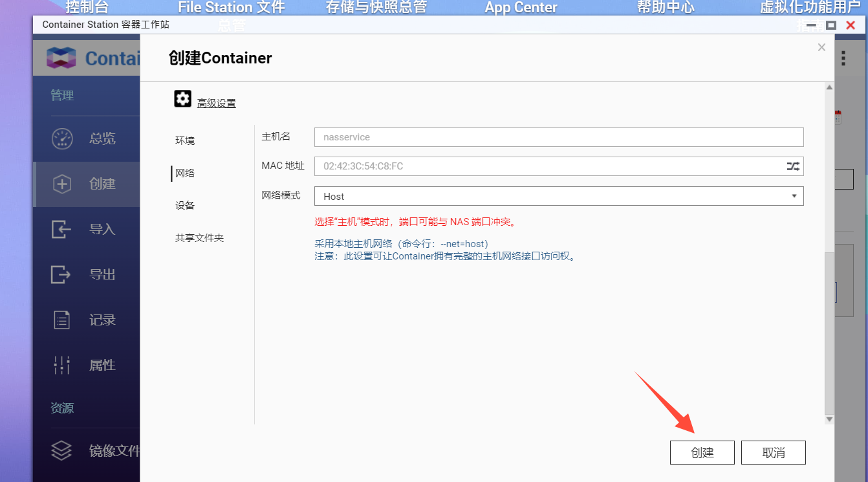Select the 环境 settings tab

185,140
